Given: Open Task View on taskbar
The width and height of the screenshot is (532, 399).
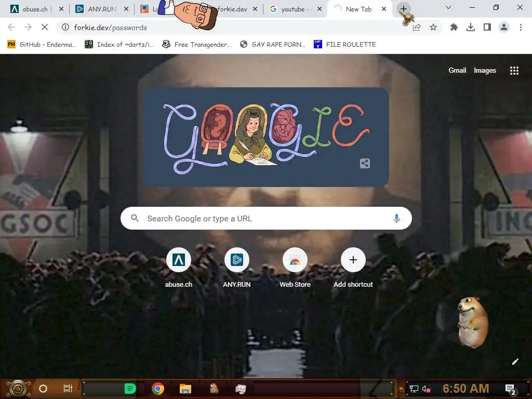Looking at the screenshot, I should [x=68, y=389].
